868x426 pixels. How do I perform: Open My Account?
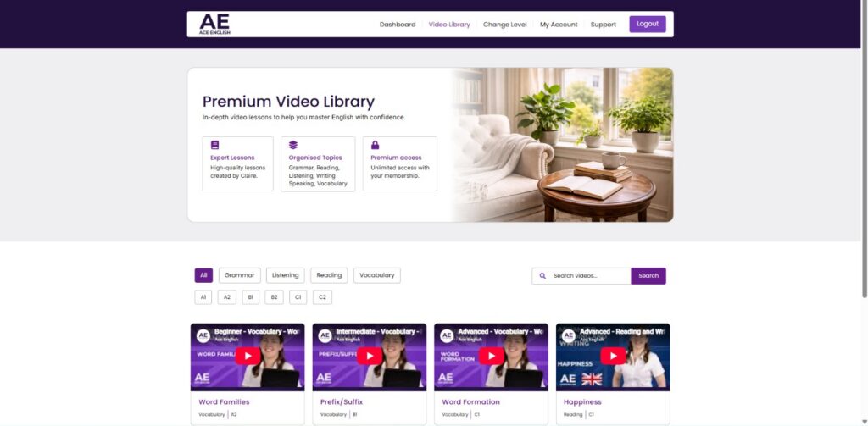click(x=559, y=25)
